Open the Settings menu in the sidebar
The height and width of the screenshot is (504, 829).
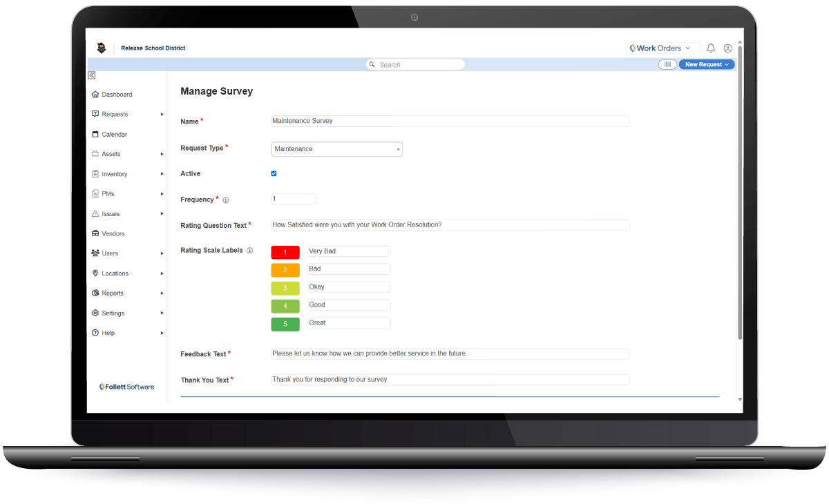(95, 313)
